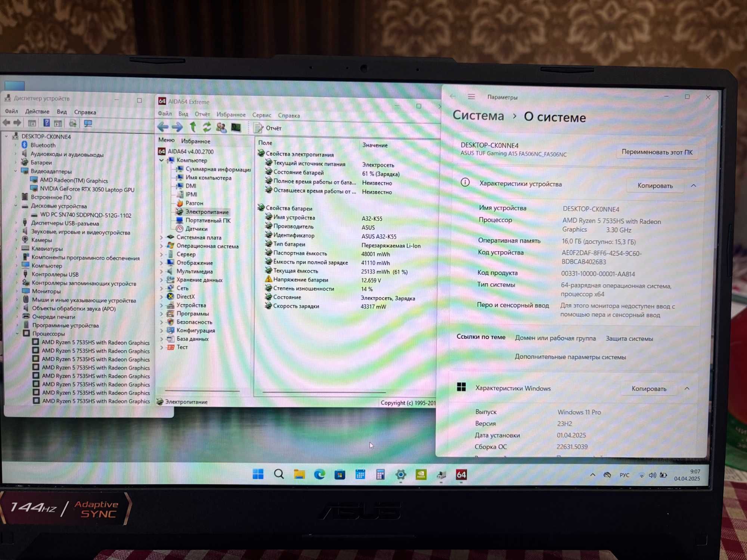747x560 pixels.
Task: Click Переименовать этот ПК button
Action: [657, 152]
